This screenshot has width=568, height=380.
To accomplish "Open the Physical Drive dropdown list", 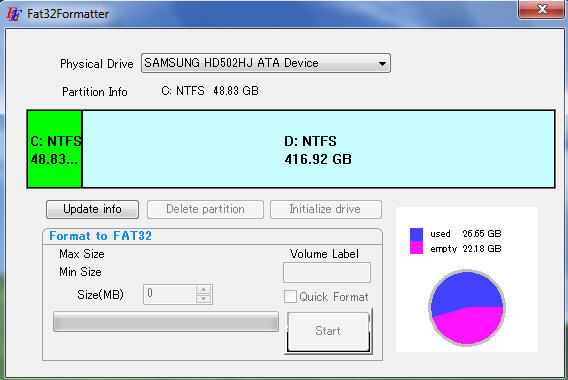I will (x=266, y=63).
